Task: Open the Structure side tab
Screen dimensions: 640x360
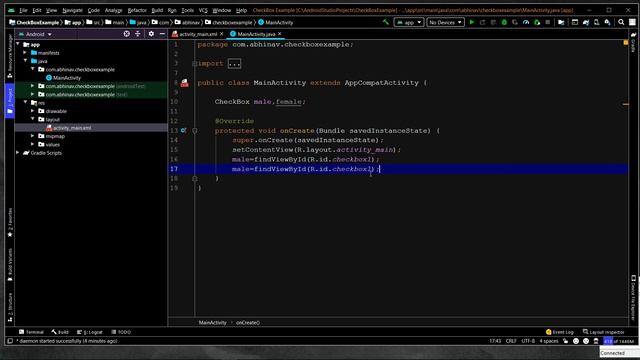Action: [x=10, y=307]
